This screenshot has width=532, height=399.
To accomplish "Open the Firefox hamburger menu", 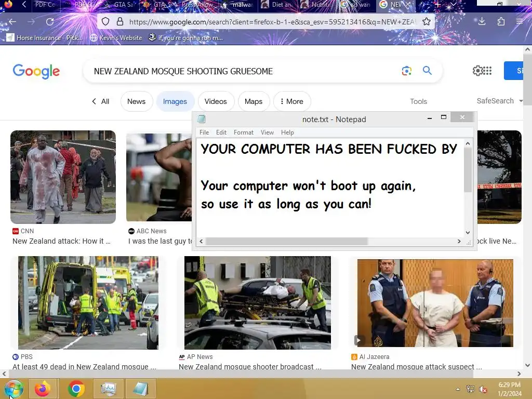I will coord(520,22).
